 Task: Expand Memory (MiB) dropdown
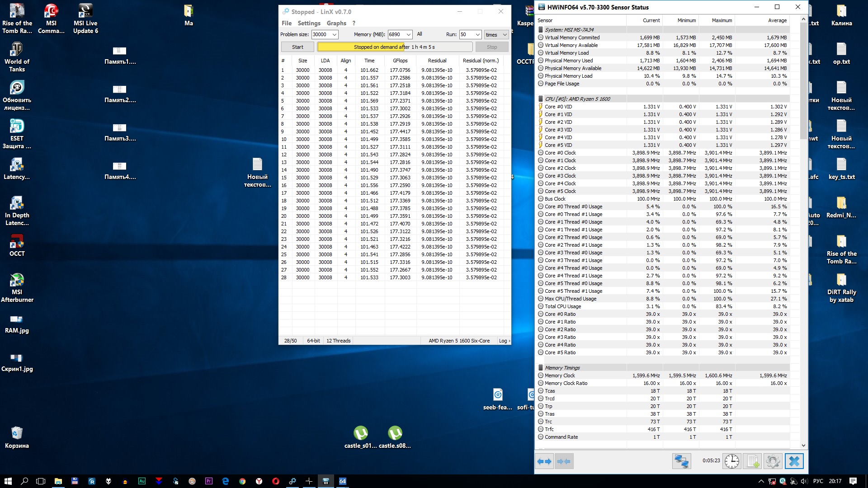coord(408,35)
